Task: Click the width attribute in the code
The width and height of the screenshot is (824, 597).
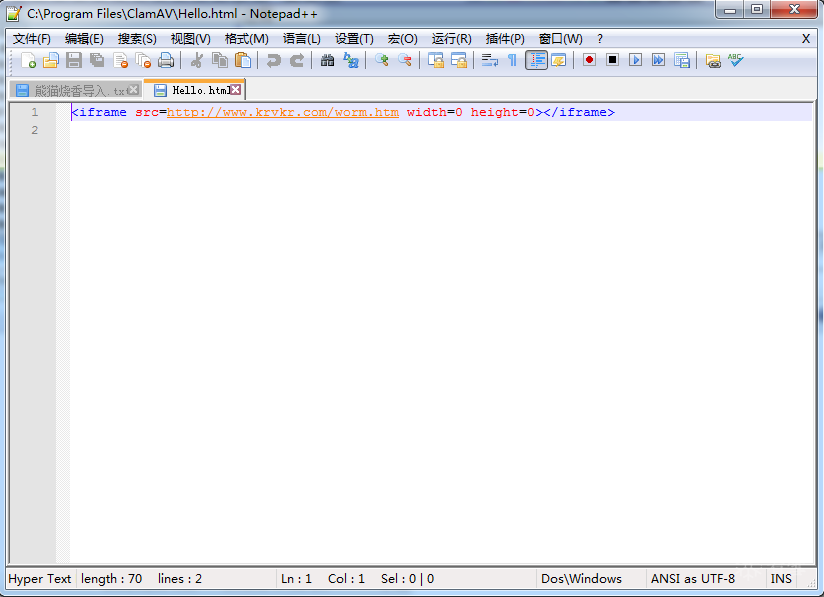Action: tap(427, 112)
